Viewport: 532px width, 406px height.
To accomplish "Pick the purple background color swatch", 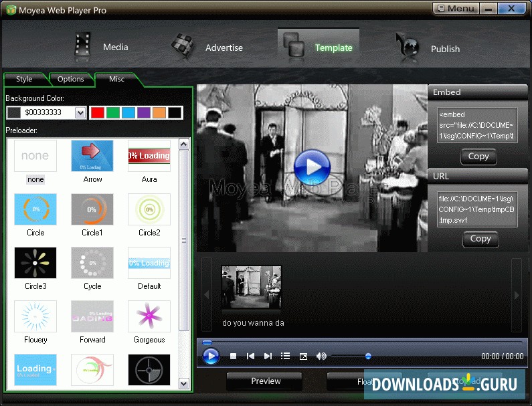I will [x=144, y=112].
